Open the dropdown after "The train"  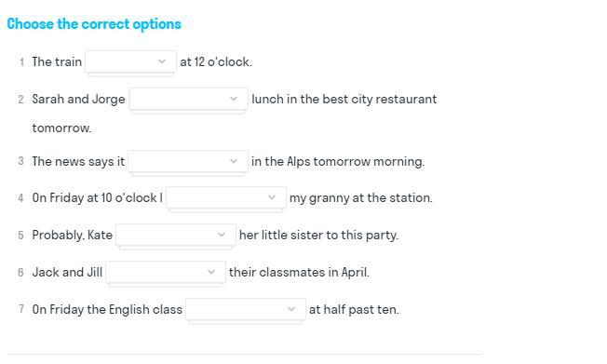(x=131, y=61)
